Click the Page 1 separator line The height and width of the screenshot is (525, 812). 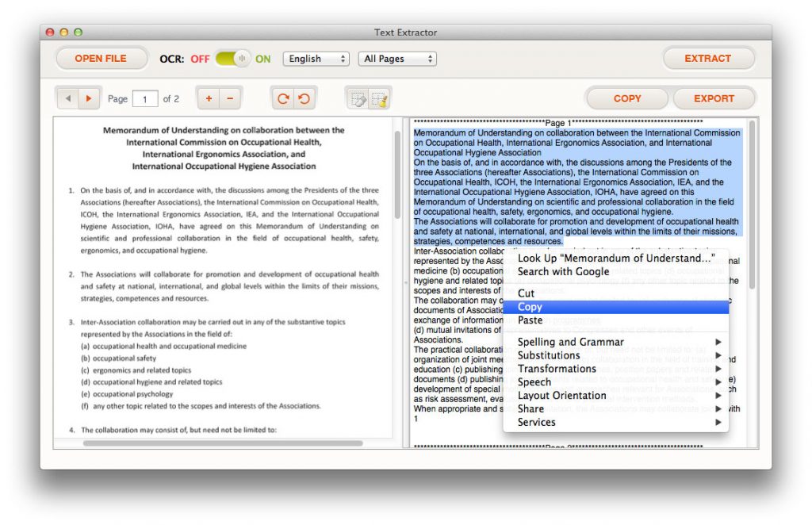coord(558,123)
